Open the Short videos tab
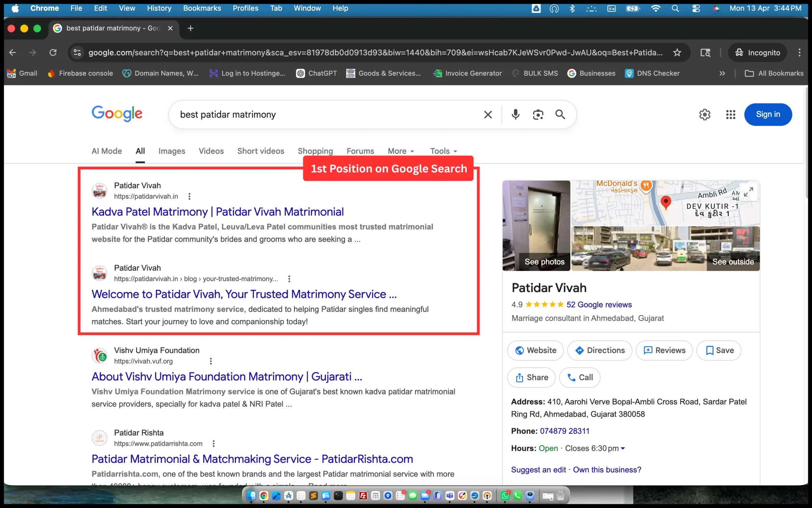Image resolution: width=812 pixels, height=508 pixels. click(261, 151)
